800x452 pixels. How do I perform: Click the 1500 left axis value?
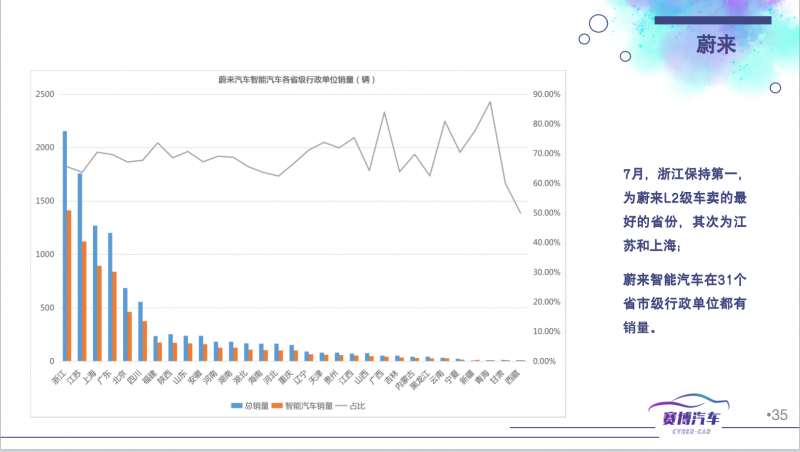coord(45,201)
